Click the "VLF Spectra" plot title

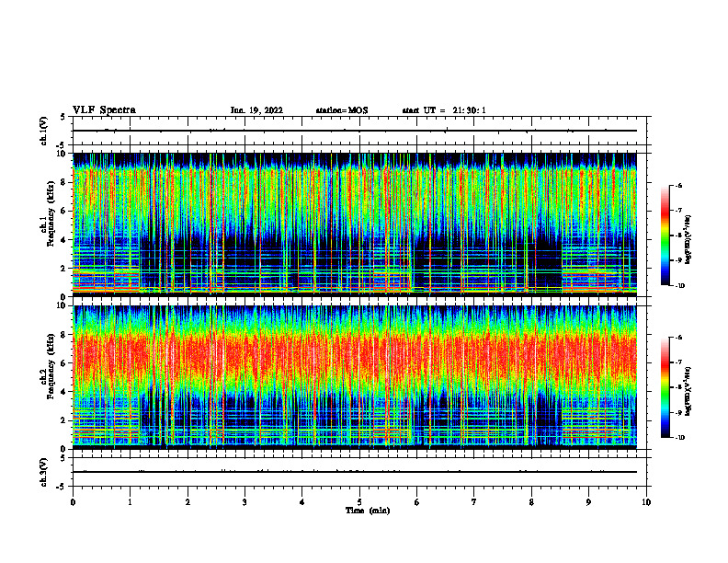coord(104,110)
